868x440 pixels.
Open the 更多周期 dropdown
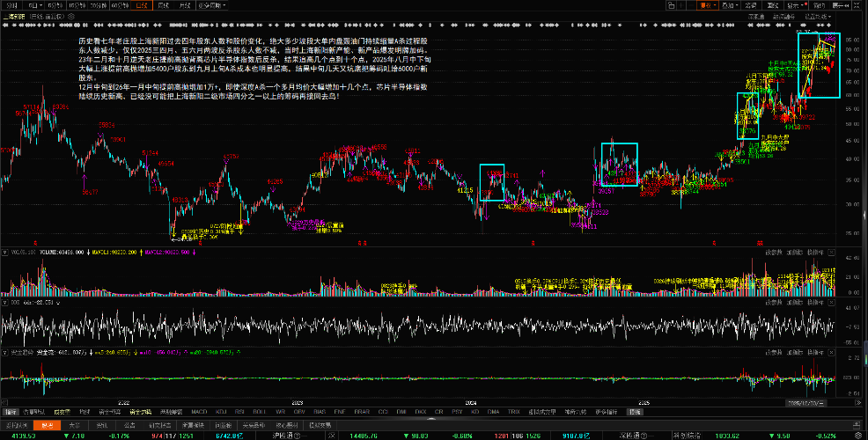click(211, 5)
